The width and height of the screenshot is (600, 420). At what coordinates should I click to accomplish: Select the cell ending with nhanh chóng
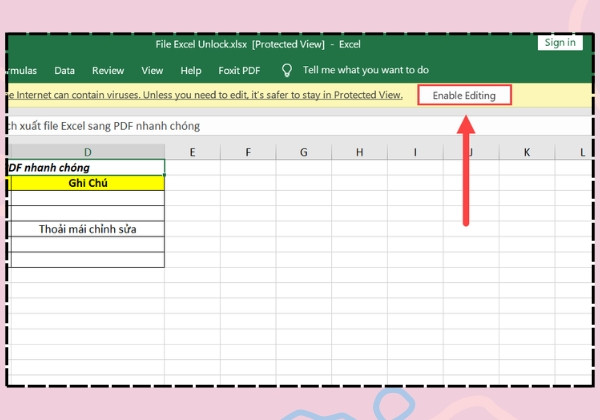click(86, 168)
